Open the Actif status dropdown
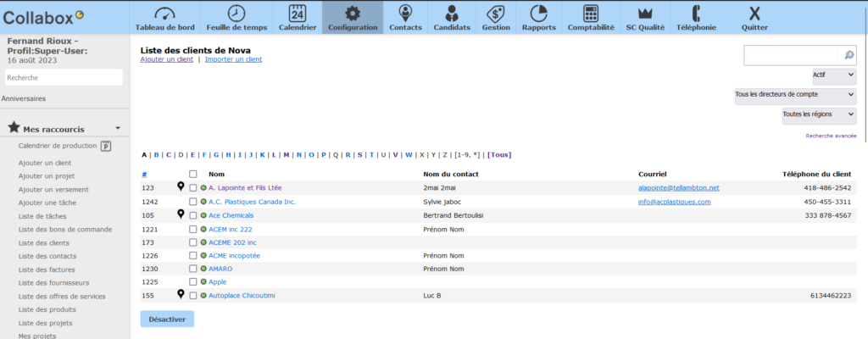Screen dimensions: 868x339 (x=833, y=75)
